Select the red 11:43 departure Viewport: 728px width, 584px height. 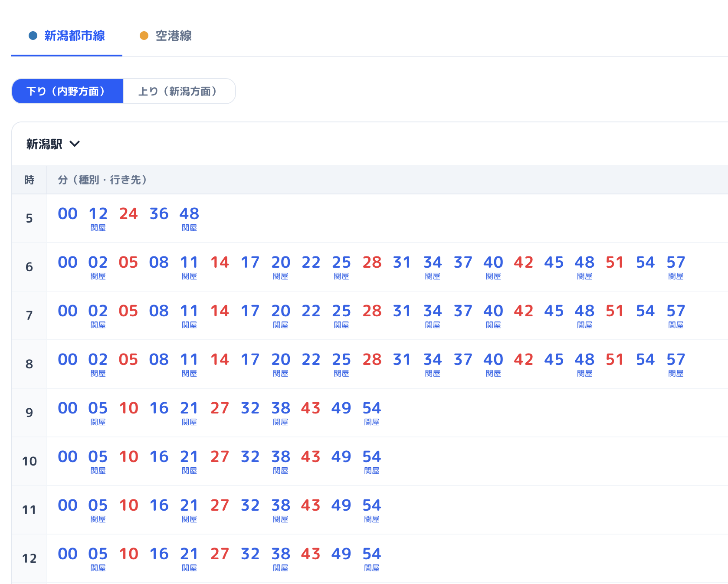(311, 505)
